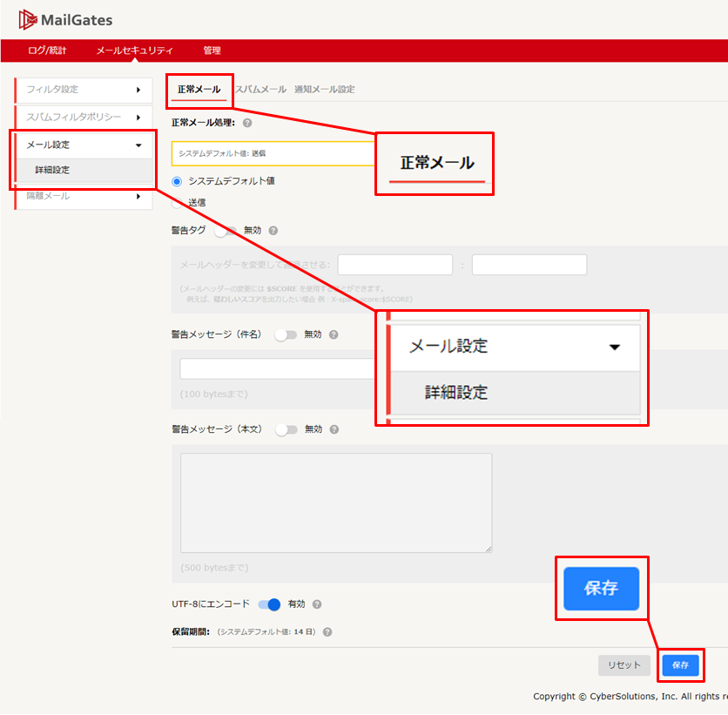
Task: Click the body warning message textarea
Action: 336,503
